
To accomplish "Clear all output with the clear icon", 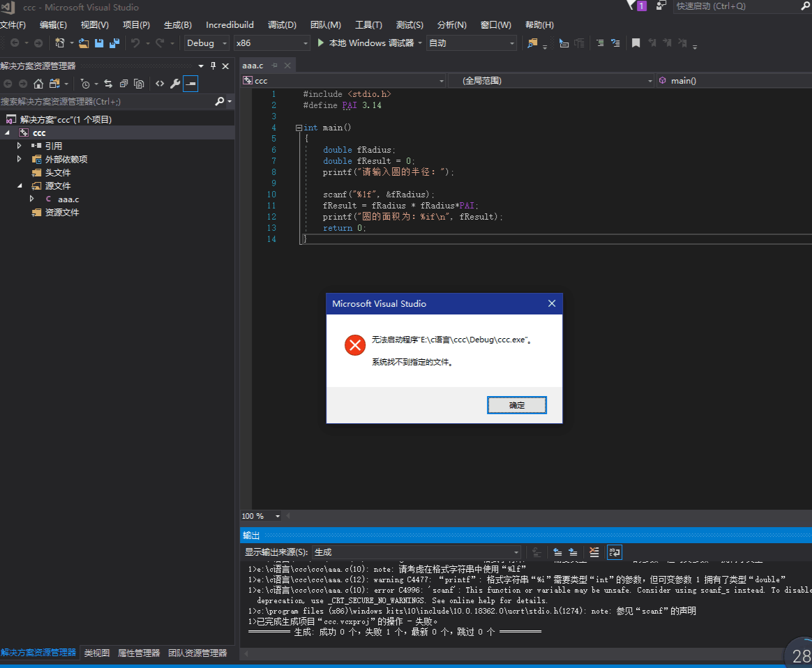I will click(594, 552).
